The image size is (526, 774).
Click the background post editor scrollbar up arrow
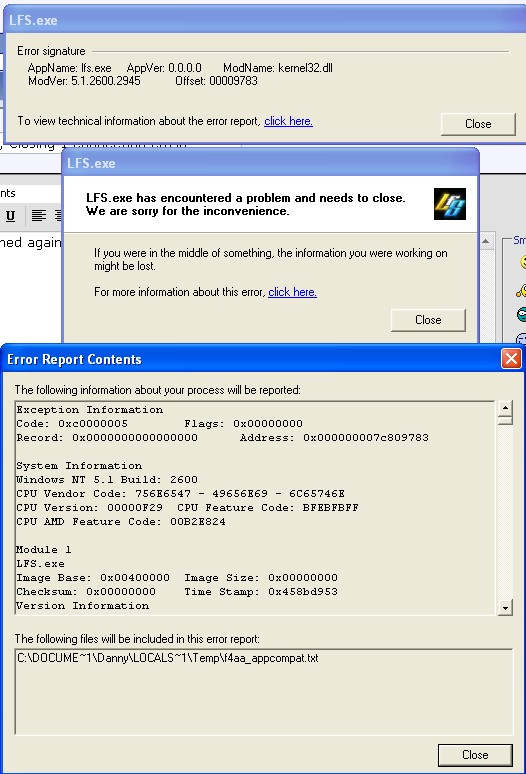click(x=486, y=241)
